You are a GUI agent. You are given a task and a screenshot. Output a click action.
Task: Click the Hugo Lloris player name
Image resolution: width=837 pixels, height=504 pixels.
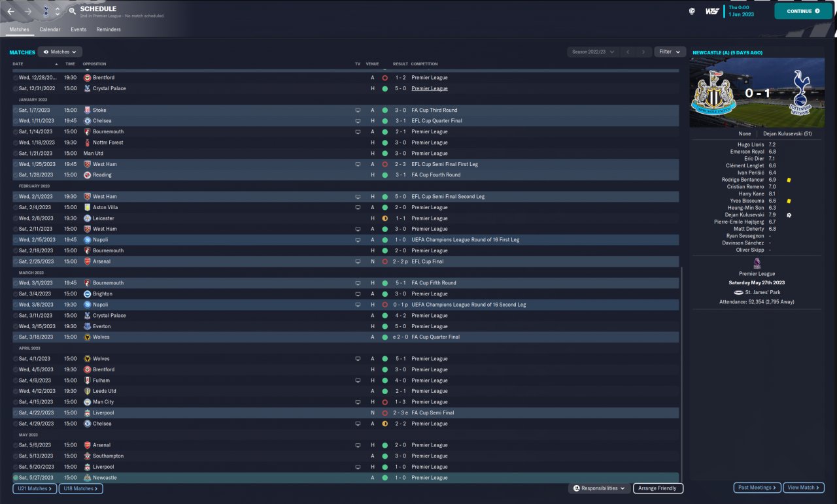coord(751,144)
